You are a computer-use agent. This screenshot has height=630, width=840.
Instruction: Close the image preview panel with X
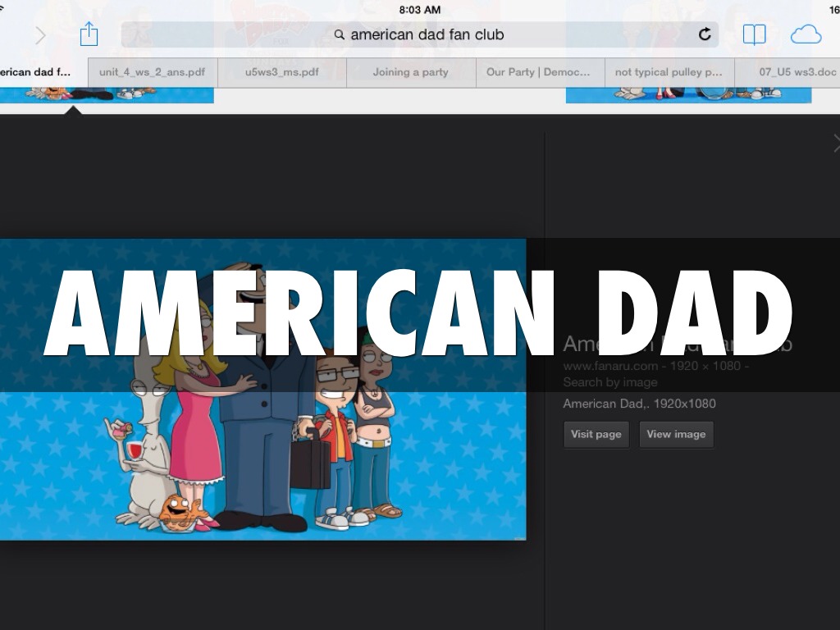(836, 144)
